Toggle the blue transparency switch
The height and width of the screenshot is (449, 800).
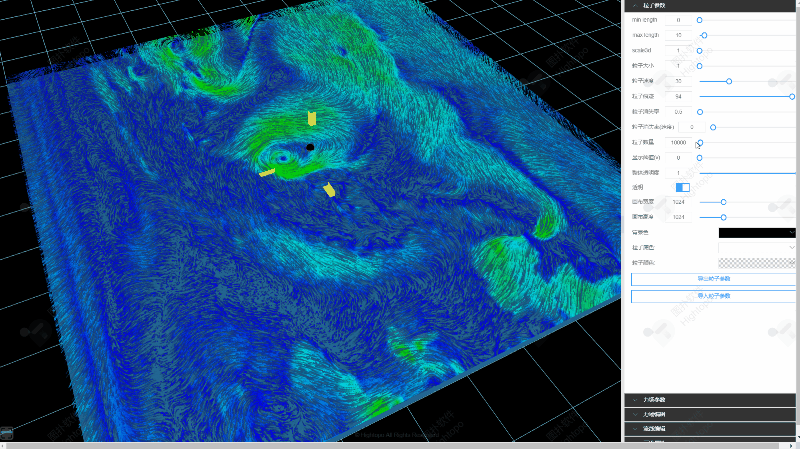[x=683, y=187]
